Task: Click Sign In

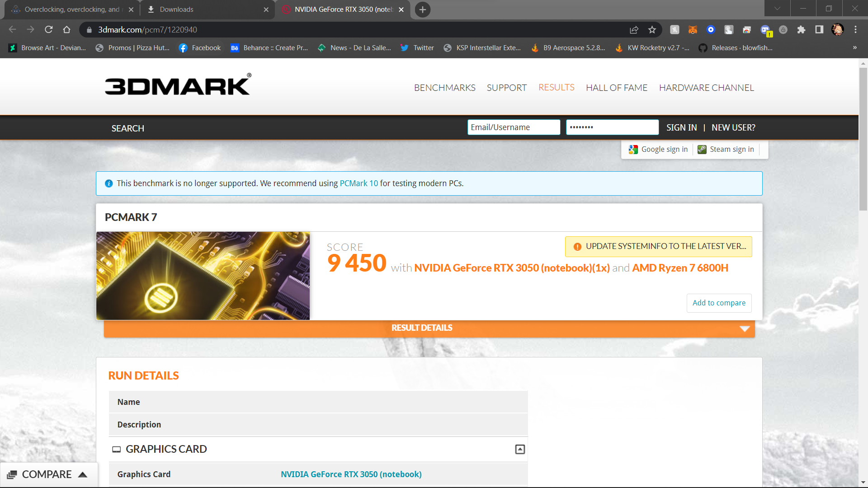Action: click(682, 128)
